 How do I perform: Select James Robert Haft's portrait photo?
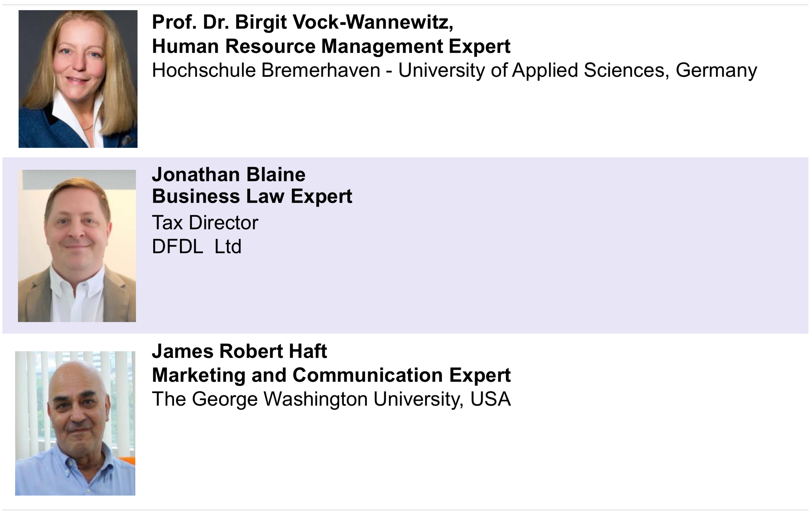75,423
